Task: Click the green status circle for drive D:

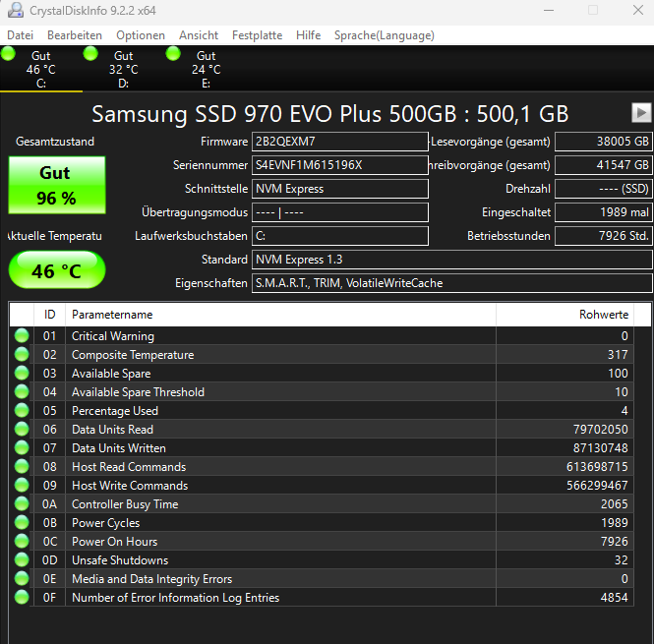Action: 90,54
